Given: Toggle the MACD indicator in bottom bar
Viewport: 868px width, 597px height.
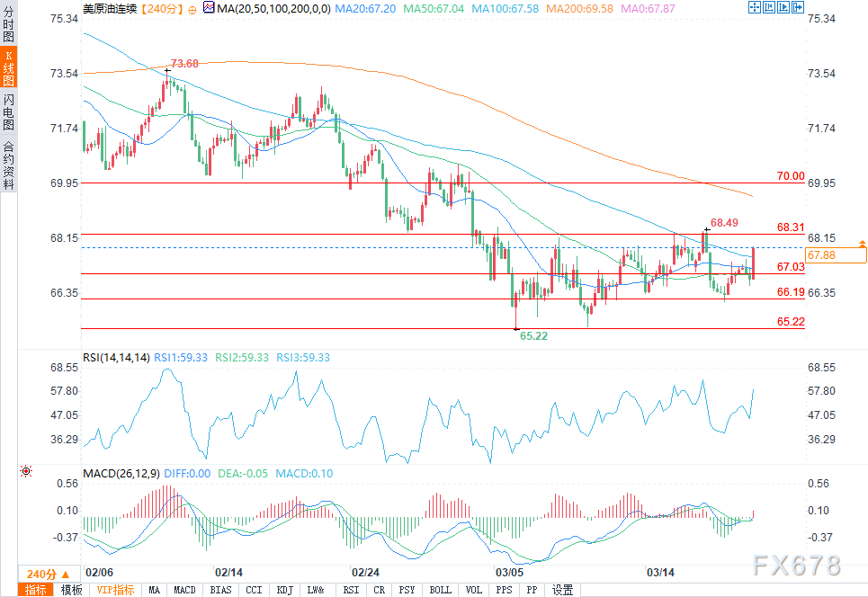Looking at the screenshot, I should (x=184, y=590).
